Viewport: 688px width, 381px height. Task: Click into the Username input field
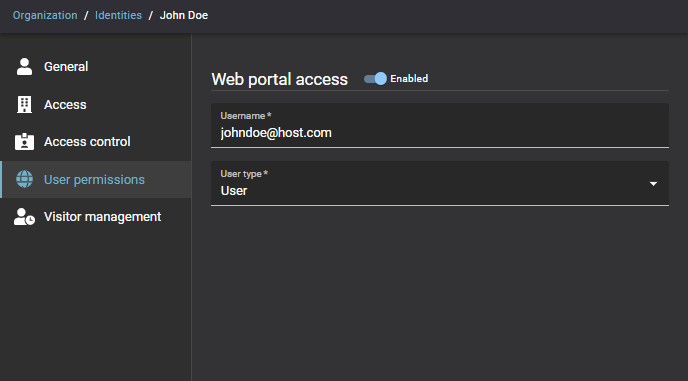click(x=440, y=126)
